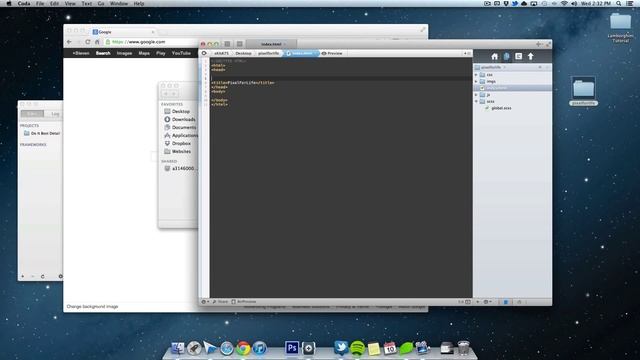
Task: Click the Chrome home icon
Action: (x=97, y=42)
